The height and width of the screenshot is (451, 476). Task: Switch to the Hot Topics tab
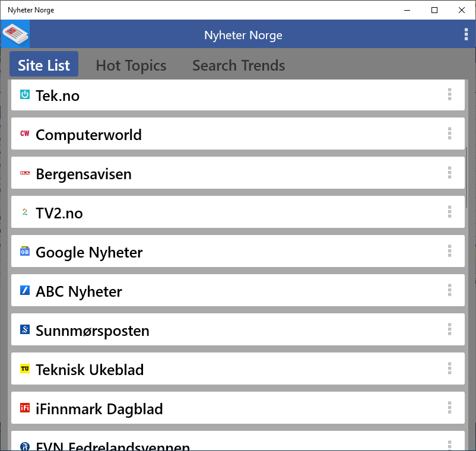(131, 65)
